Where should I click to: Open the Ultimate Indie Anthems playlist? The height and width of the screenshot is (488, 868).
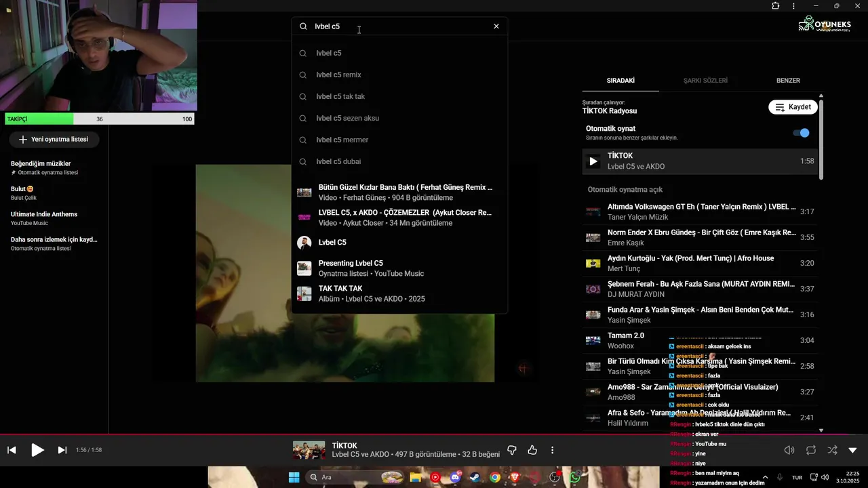point(54,218)
